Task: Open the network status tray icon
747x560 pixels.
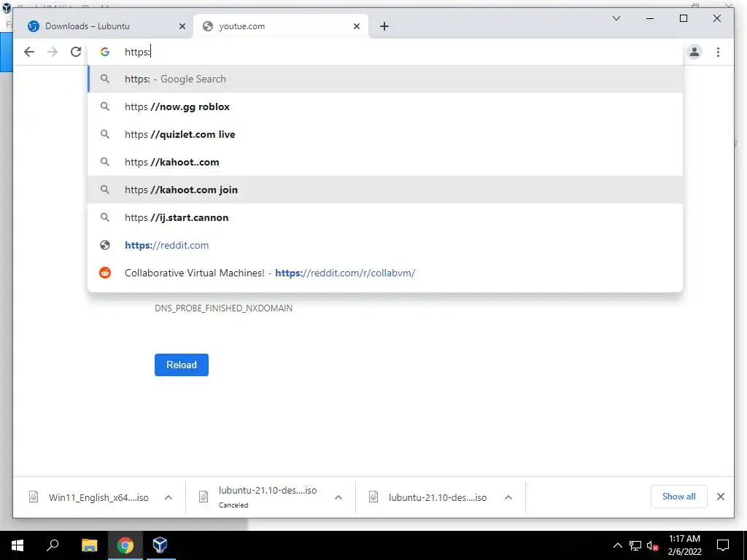Action: [x=635, y=545]
